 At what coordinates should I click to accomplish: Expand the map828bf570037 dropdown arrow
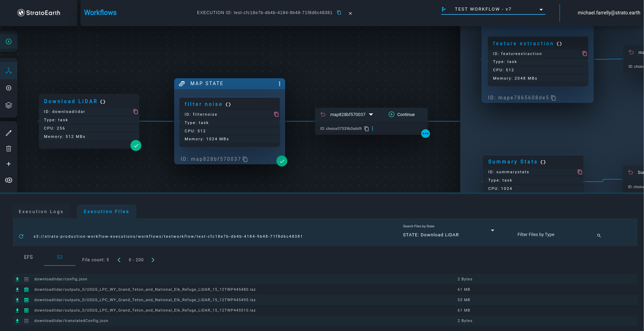point(371,114)
